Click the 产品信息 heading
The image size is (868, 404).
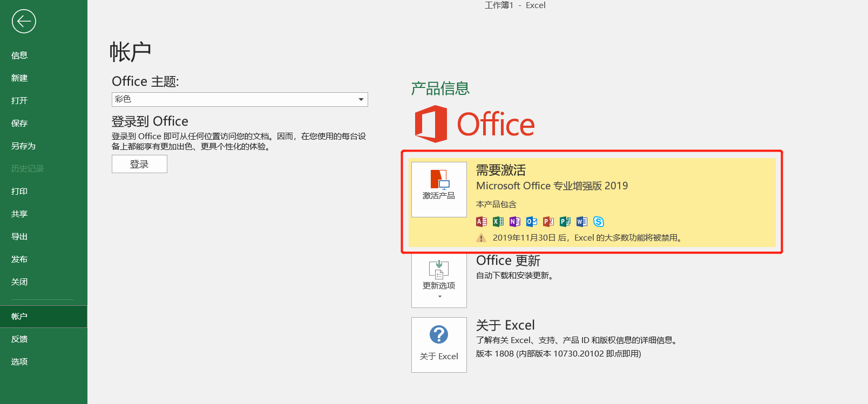pyautogui.click(x=440, y=88)
